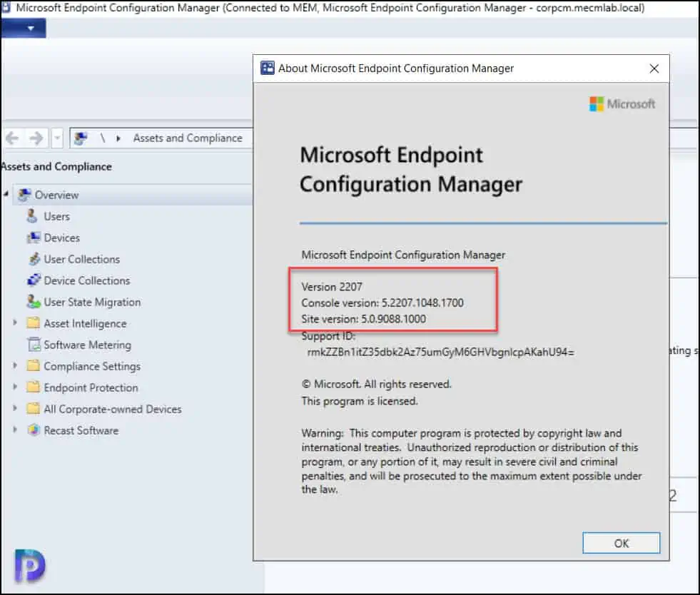Click the forward navigation arrow

pyautogui.click(x=36, y=138)
